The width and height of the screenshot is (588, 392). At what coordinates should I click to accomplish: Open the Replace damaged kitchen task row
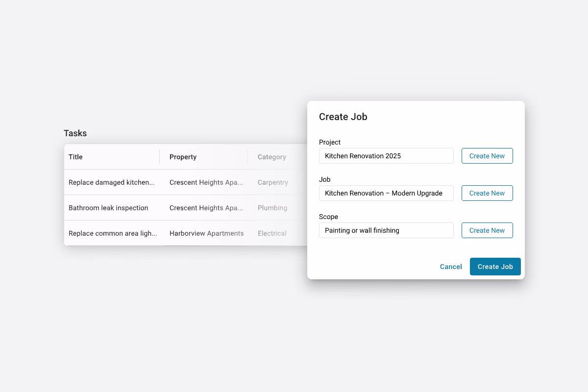coord(112,182)
